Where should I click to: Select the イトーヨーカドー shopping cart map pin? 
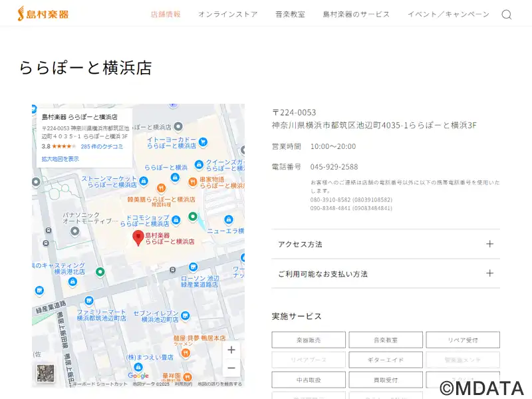(203, 142)
